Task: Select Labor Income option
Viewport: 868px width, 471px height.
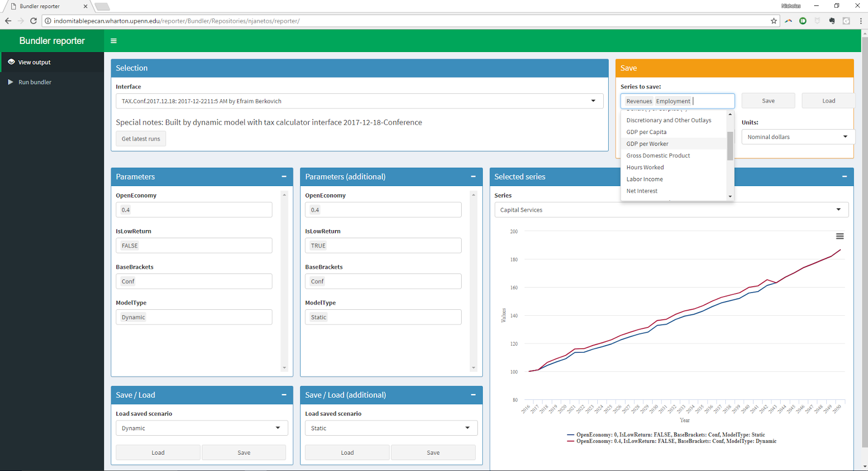Action: tap(673, 179)
